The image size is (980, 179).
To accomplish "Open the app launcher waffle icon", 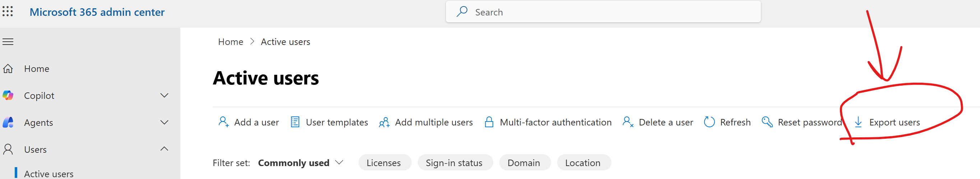I will (8, 12).
